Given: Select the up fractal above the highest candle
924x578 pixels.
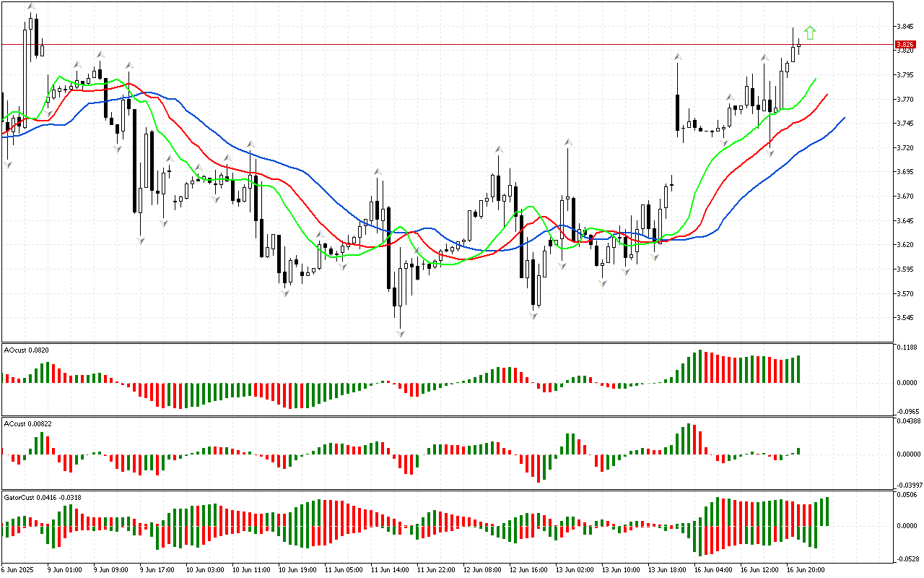Looking at the screenshot, I should pos(31,7).
